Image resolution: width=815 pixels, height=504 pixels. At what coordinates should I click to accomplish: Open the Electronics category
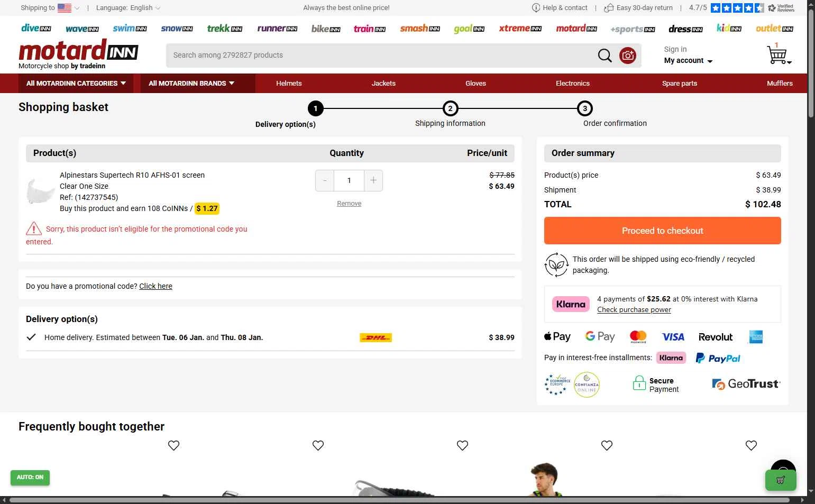coord(573,84)
